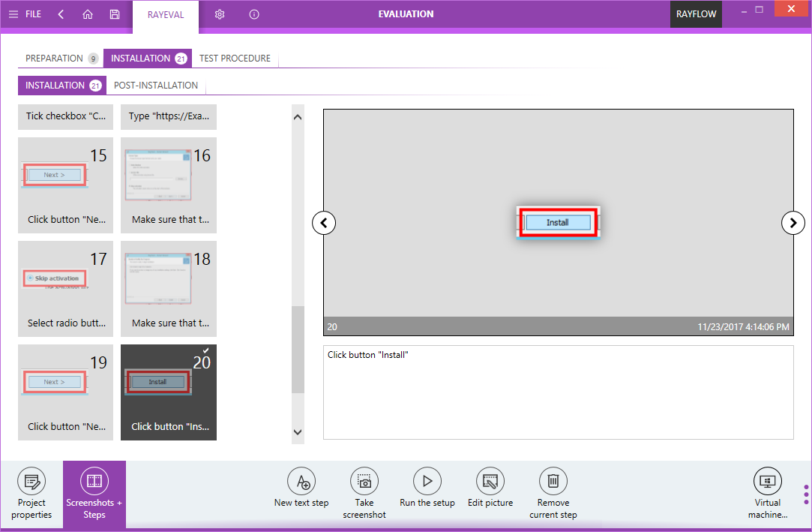
Task: Click into the step description text field
Action: coord(559,392)
